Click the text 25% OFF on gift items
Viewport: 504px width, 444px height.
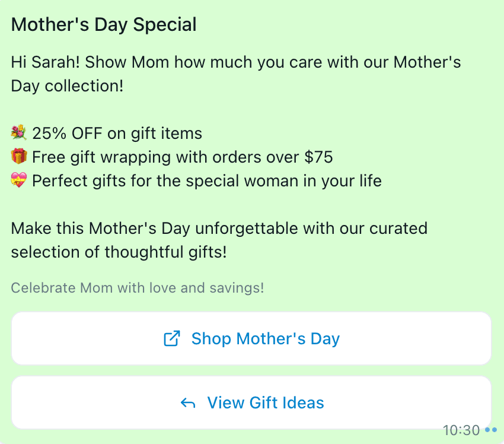[117, 133]
